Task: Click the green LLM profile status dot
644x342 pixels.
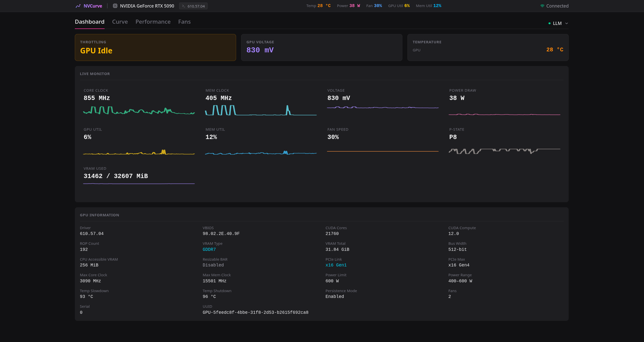Action: click(550, 23)
